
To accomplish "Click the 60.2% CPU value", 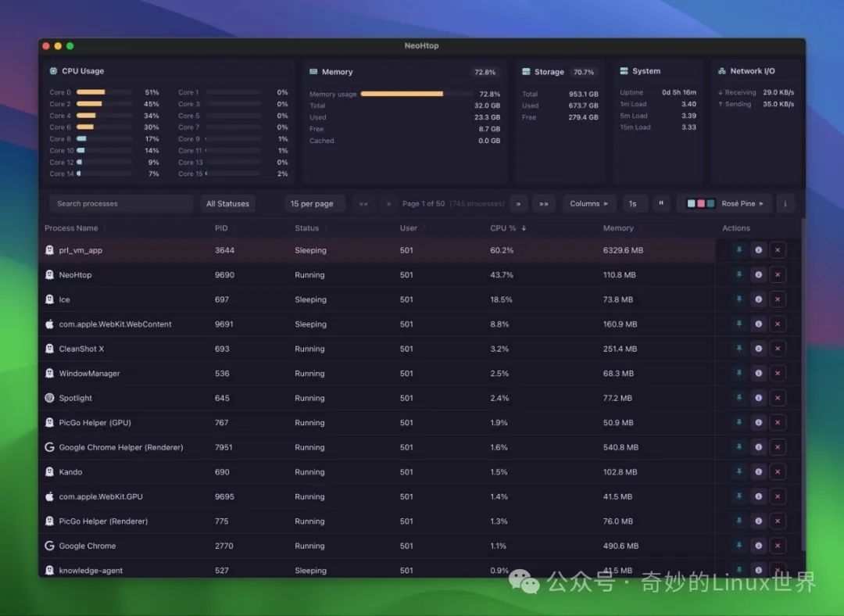I will (x=502, y=250).
